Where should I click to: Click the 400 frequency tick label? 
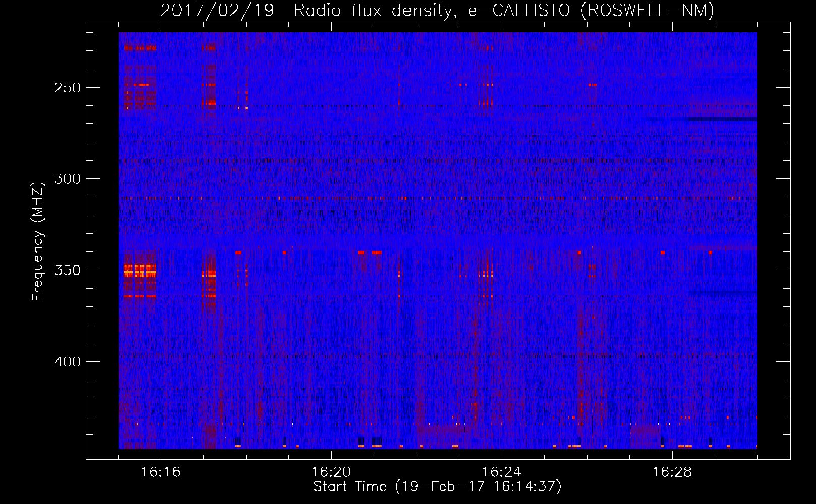[x=67, y=362]
